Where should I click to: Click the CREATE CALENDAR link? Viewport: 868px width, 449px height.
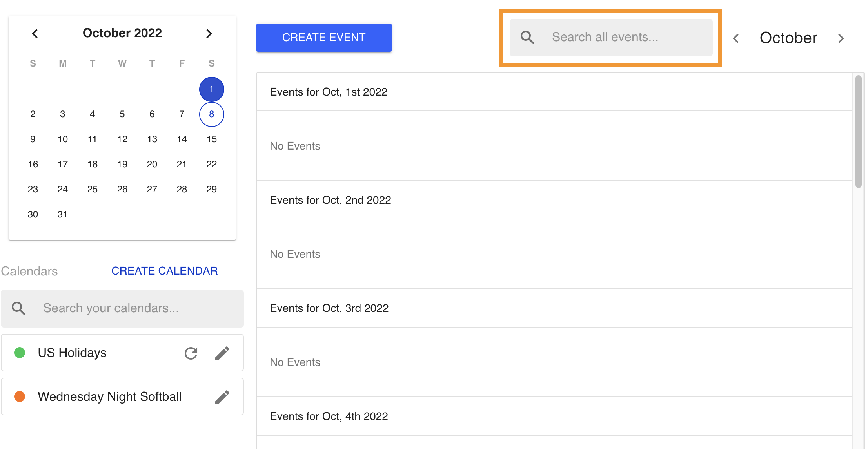pos(165,271)
